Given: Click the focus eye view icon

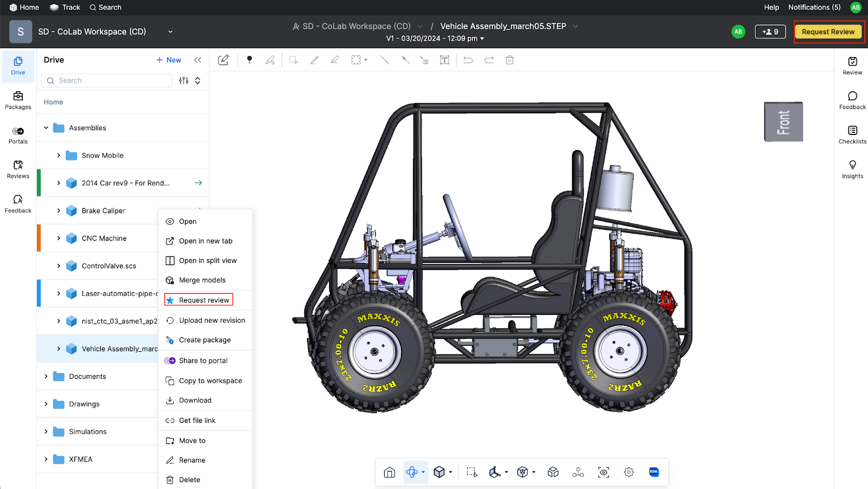Looking at the screenshot, I should click(604, 472).
